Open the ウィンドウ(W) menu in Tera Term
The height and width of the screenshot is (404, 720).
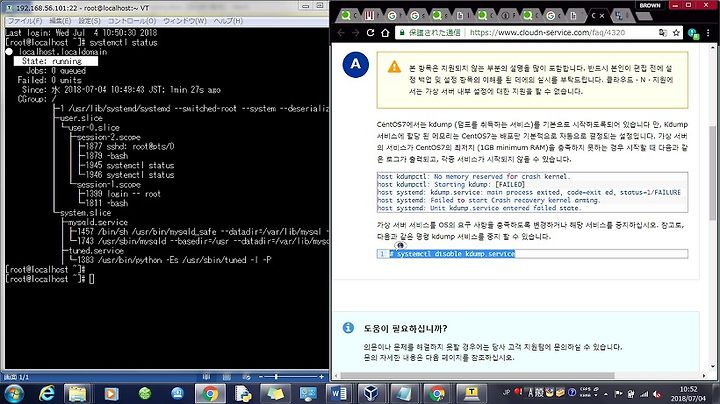tap(185, 21)
